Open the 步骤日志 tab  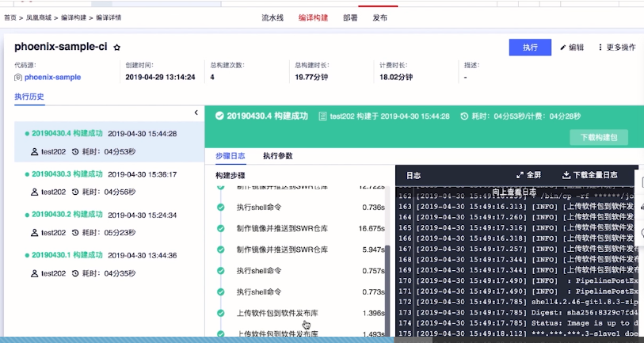pos(230,156)
